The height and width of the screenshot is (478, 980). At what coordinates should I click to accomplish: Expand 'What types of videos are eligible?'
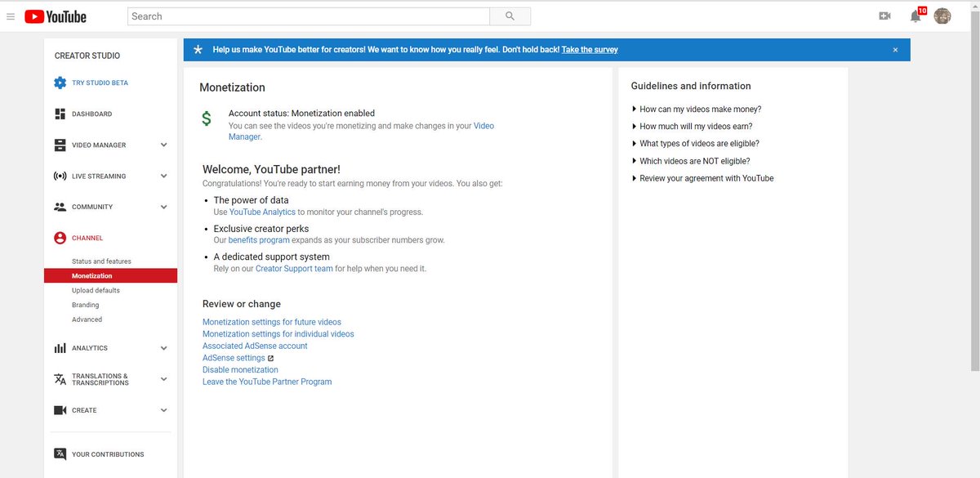click(696, 144)
